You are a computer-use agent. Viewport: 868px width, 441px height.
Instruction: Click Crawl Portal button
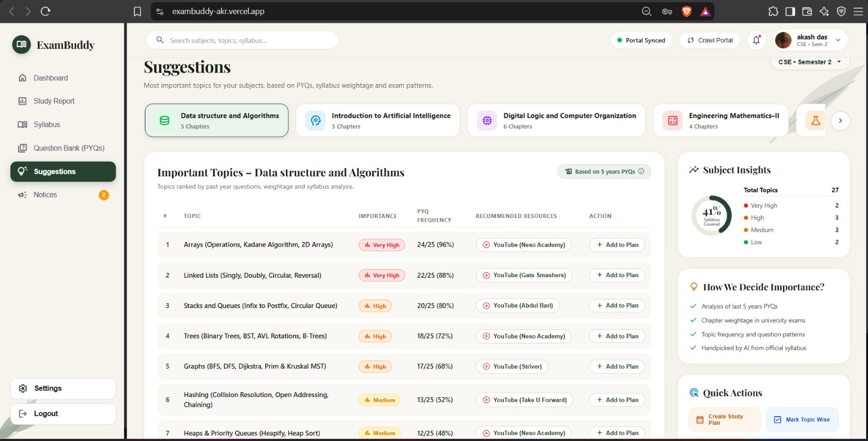click(x=710, y=40)
